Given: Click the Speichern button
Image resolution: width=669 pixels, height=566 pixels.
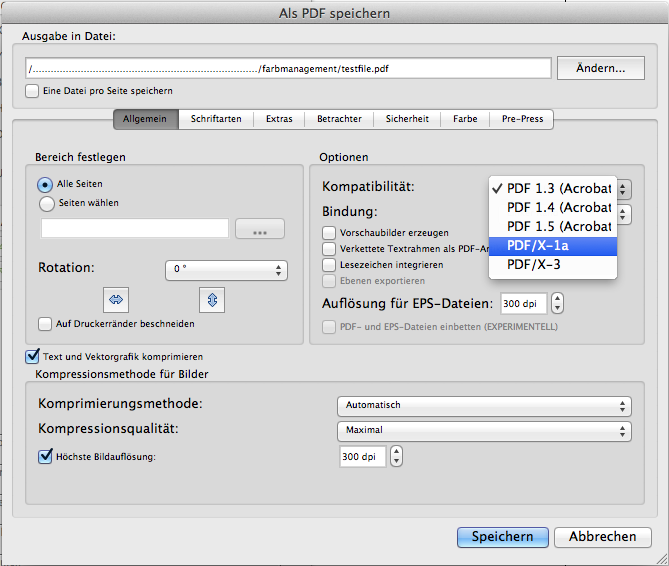Looking at the screenshot, I should [x=502, y=537].
